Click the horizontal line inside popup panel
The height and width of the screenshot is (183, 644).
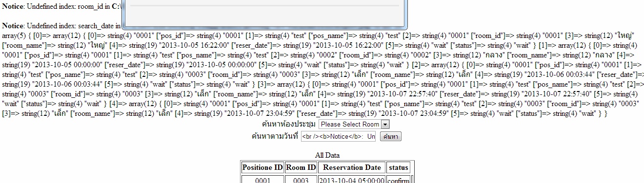(x=263, y=6)
